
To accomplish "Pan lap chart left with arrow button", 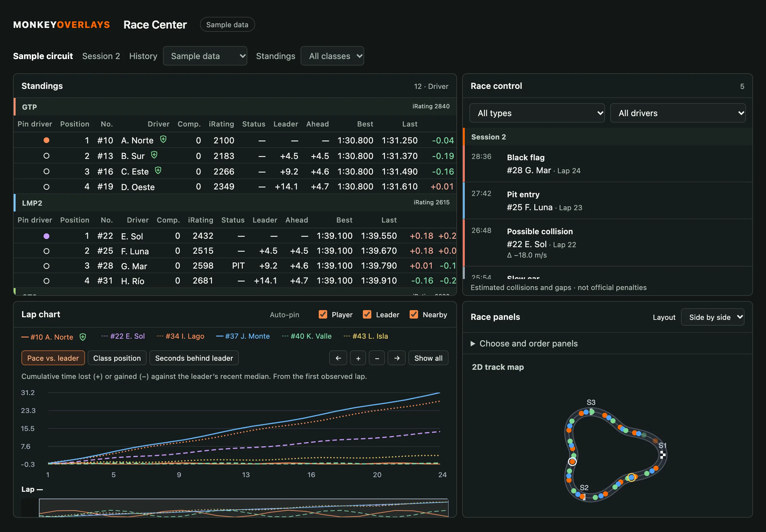I will click(x=338, y=358).
